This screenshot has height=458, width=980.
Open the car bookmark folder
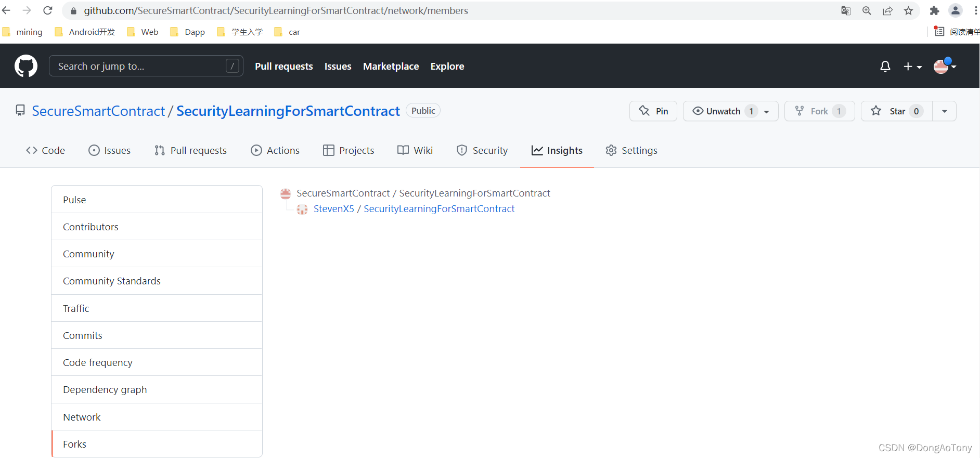click(x=287, y=32)
